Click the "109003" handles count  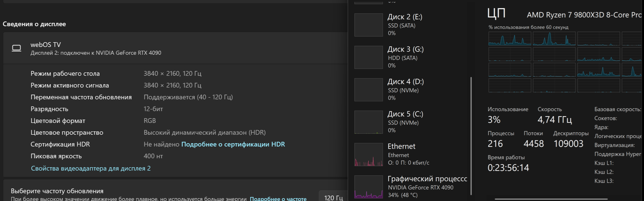point(568,144)
